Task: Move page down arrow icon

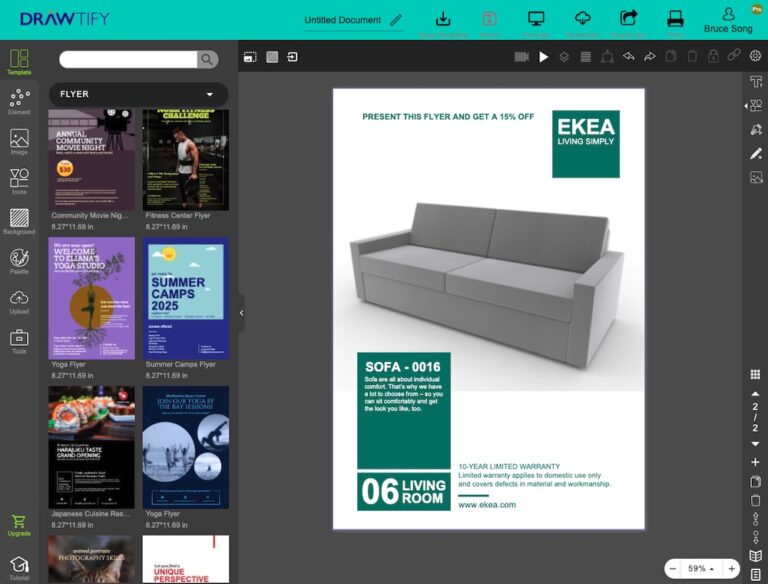Action: tap(755, 537)
